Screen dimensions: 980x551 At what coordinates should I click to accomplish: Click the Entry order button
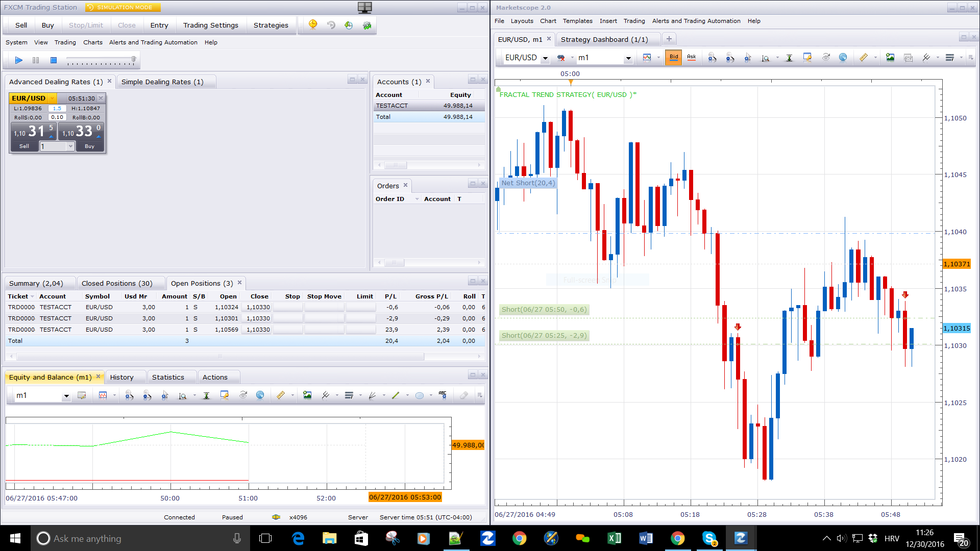pyautogui.click(x=159, y=25)
